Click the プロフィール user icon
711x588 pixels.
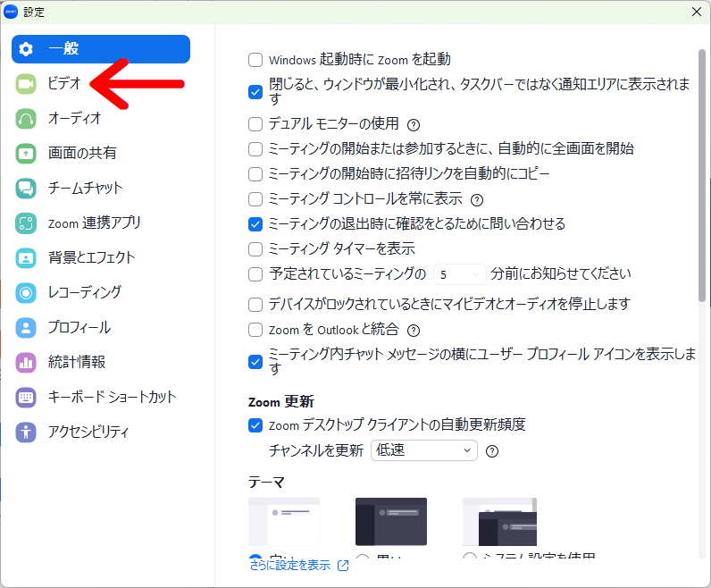[x=26, y=328]
